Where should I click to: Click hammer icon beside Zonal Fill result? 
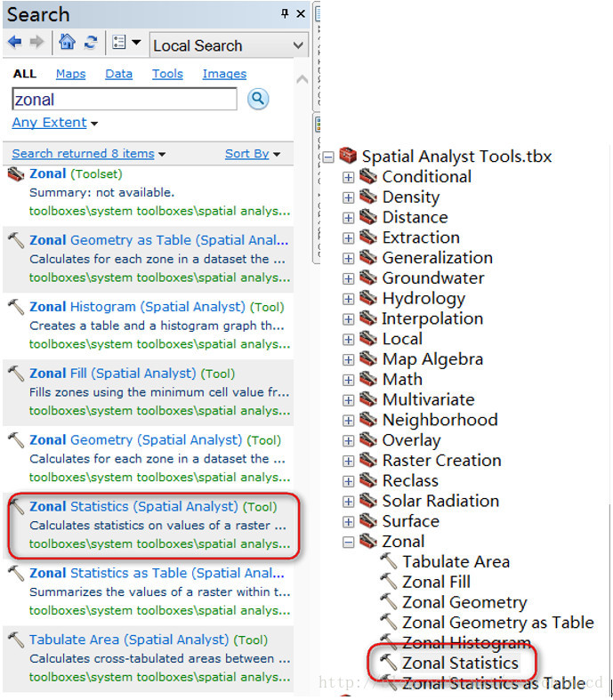[x=16, y=374]
